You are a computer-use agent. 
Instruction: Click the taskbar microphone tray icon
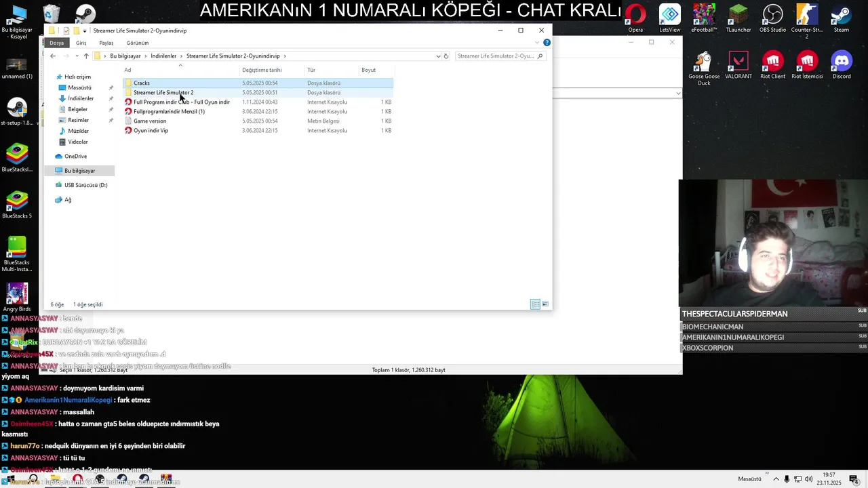click(x=787, y=479)
